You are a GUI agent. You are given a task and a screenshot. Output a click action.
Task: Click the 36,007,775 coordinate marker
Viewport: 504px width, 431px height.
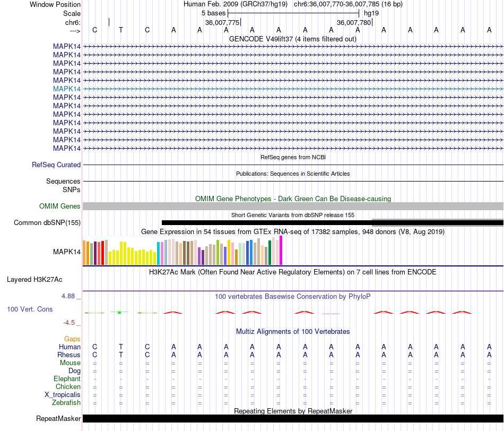(x=222, y=22)
